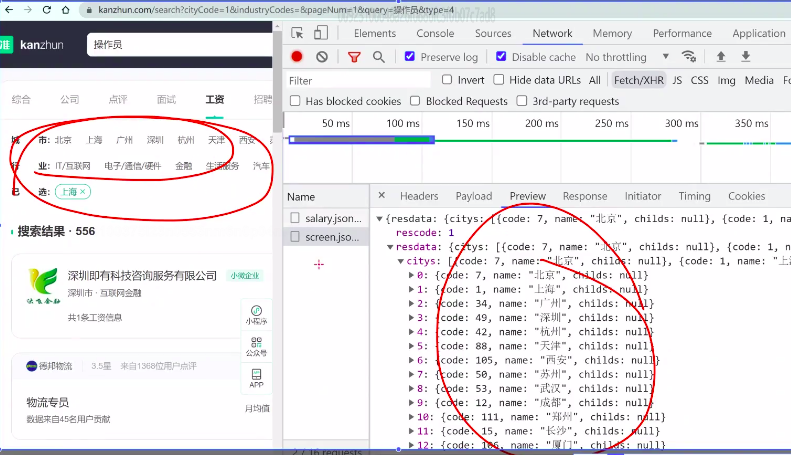This screenshot has height=455, width=791.
Task: Clear the network log
Action: pos(322,57)
